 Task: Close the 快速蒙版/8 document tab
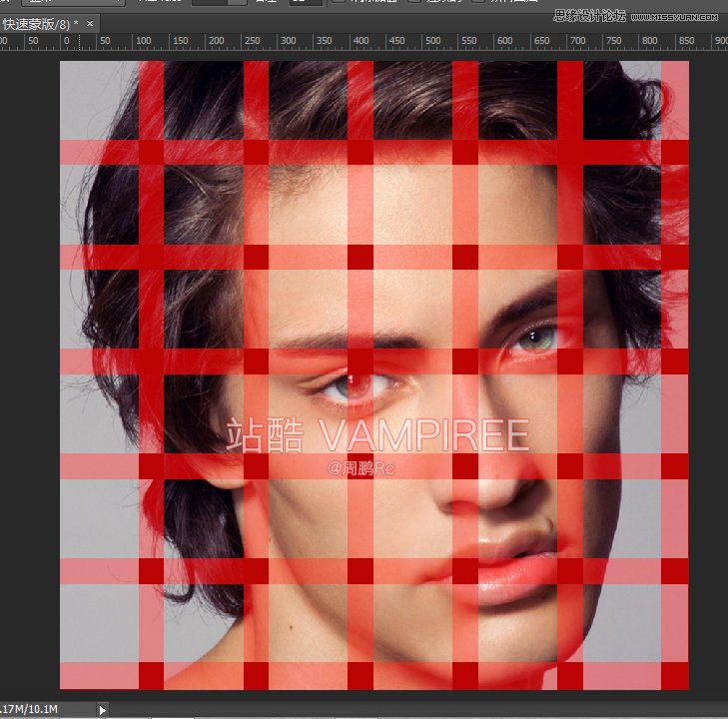click(x=90, y=23)
